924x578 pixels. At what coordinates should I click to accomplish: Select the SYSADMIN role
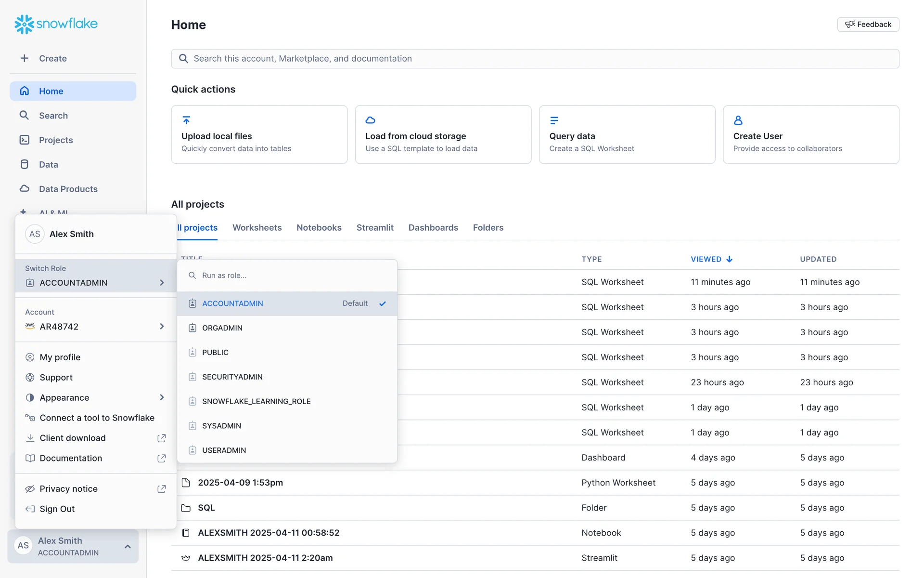[x=221, y=426]
